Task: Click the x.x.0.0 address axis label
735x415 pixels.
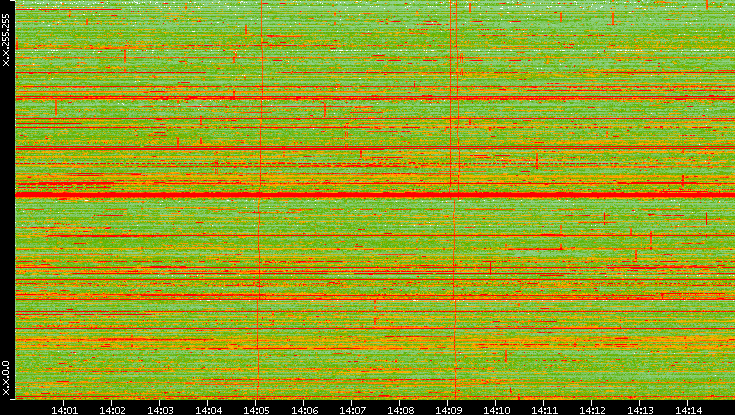Action: 6,378
